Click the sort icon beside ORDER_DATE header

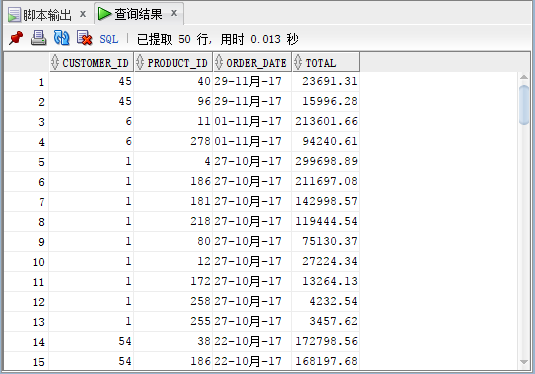coord(219,62)
